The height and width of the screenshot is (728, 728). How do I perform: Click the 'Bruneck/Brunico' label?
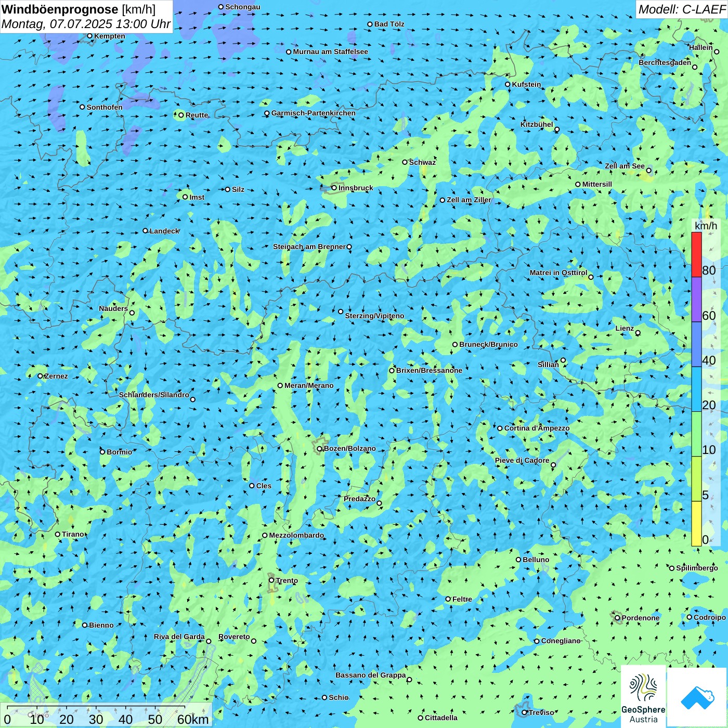click(488, 344)
